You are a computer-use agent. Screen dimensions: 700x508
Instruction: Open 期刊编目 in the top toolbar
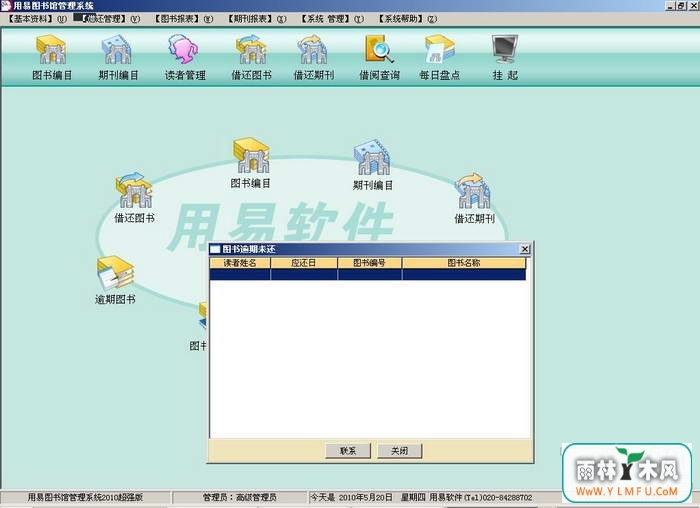(118, 57)
